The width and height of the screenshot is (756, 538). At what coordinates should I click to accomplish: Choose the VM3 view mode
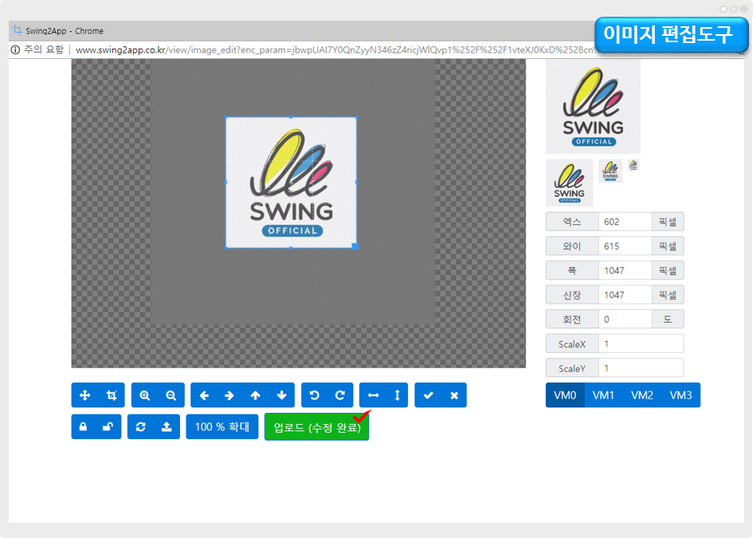pos(680,395)
